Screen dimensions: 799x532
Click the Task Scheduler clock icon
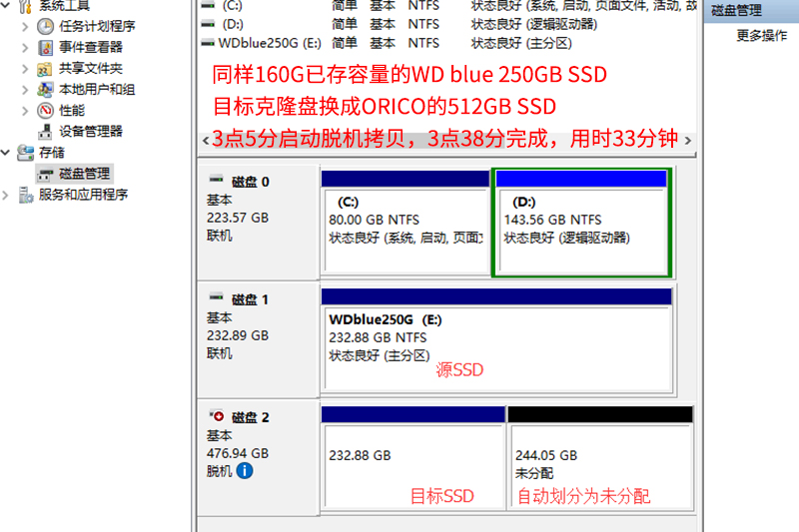coord(45,27)
